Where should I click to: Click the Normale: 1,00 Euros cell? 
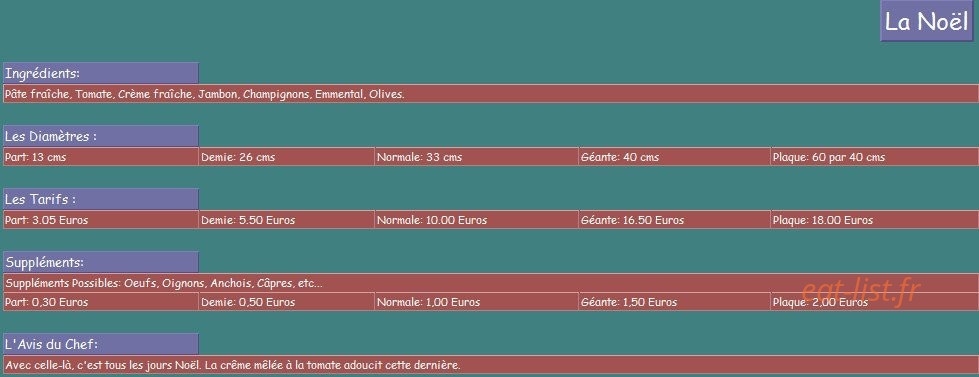pyautogui.click(x=477, y=302)
